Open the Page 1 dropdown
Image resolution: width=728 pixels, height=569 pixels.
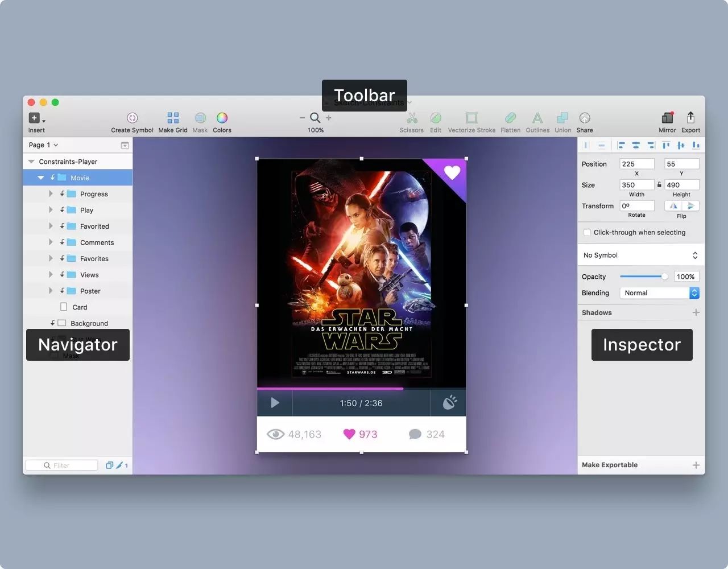pyautogui.click(x=43, y=145)
